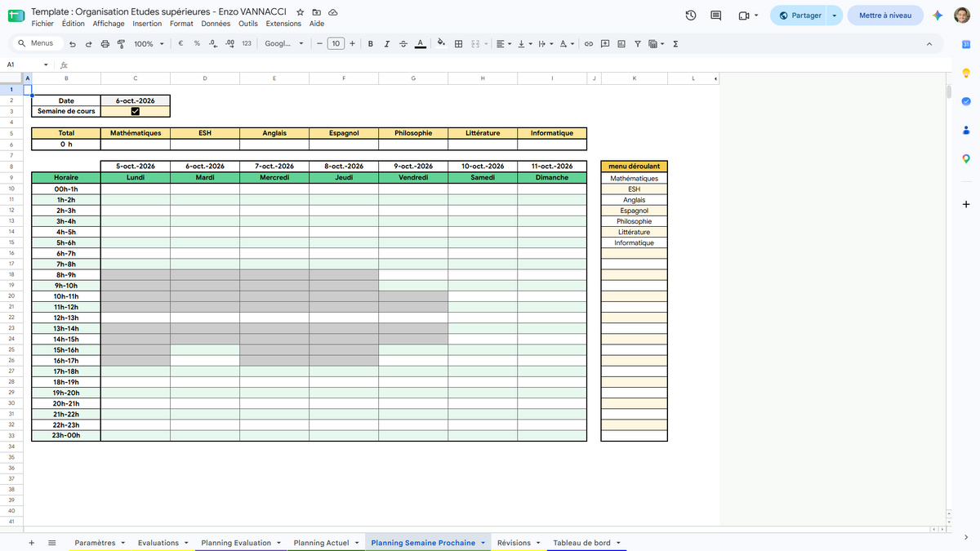Activate the paint format roller tool
Image resolution: width=980 pixels, height=551 pixels.
coord(121,44)
